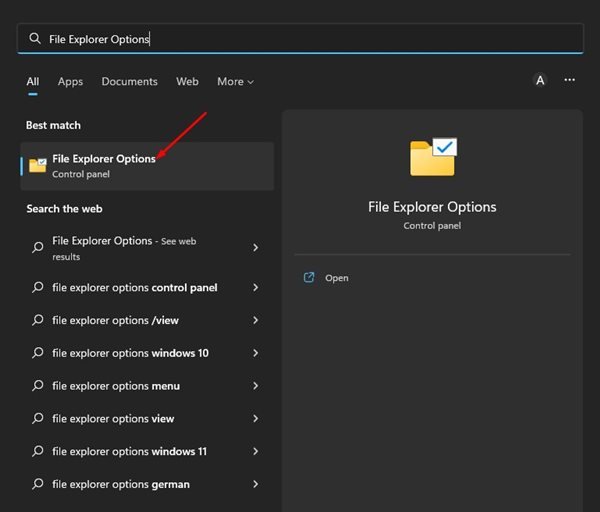The image size is (600, 512).
Task: Select the File Explorer Options best match result
Action: [x=147, y=166]
